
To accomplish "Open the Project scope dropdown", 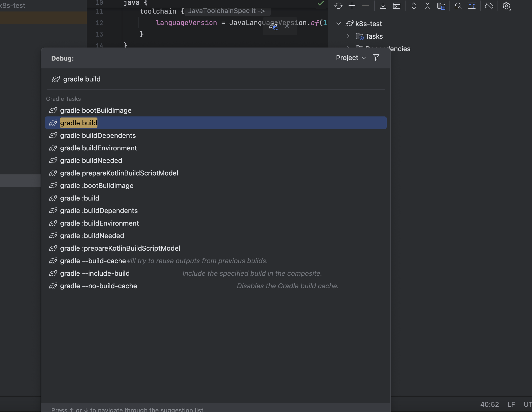I will pyautogui.click(x=350, y=58).
